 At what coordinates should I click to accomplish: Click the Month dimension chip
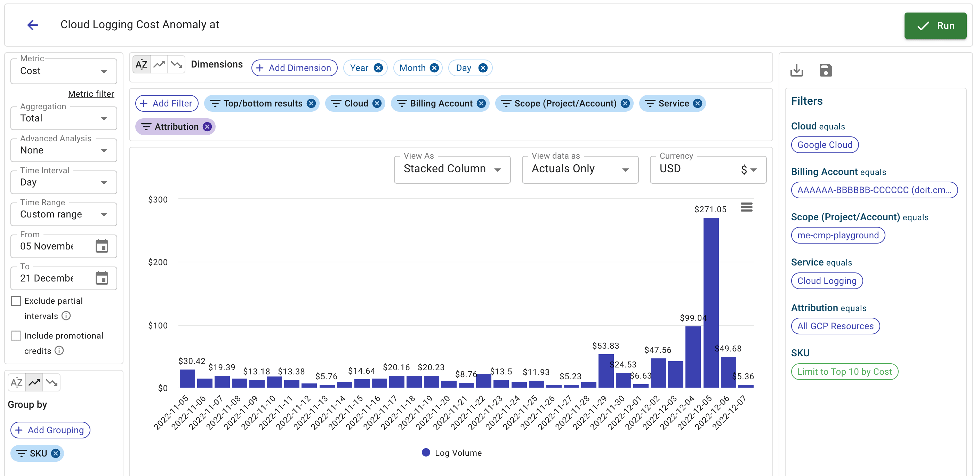[x=412, y=68]
